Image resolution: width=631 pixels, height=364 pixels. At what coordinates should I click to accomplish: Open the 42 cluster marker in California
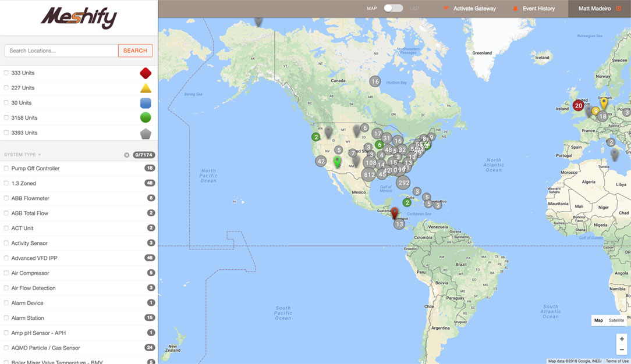321,162
